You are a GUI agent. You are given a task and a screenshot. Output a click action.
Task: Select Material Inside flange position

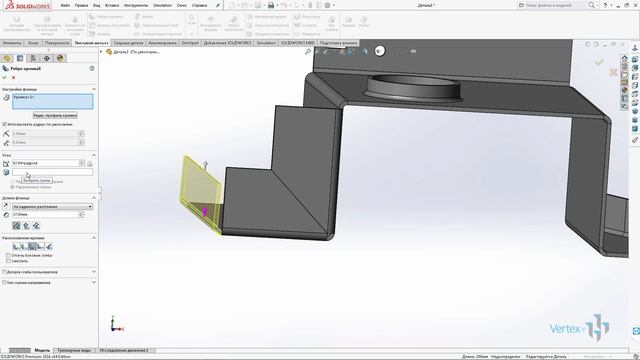pyautogui.click(x=16, y=247)
